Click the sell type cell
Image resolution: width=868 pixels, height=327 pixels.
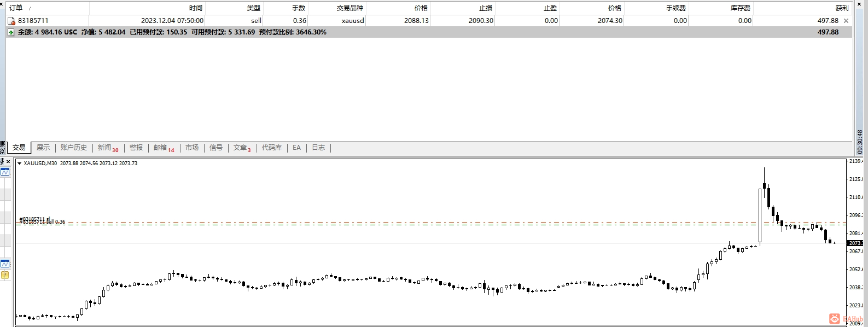256,21
